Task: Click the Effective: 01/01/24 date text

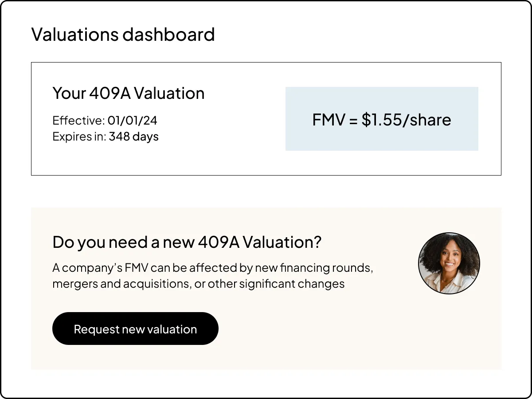Action: point(106,120)
